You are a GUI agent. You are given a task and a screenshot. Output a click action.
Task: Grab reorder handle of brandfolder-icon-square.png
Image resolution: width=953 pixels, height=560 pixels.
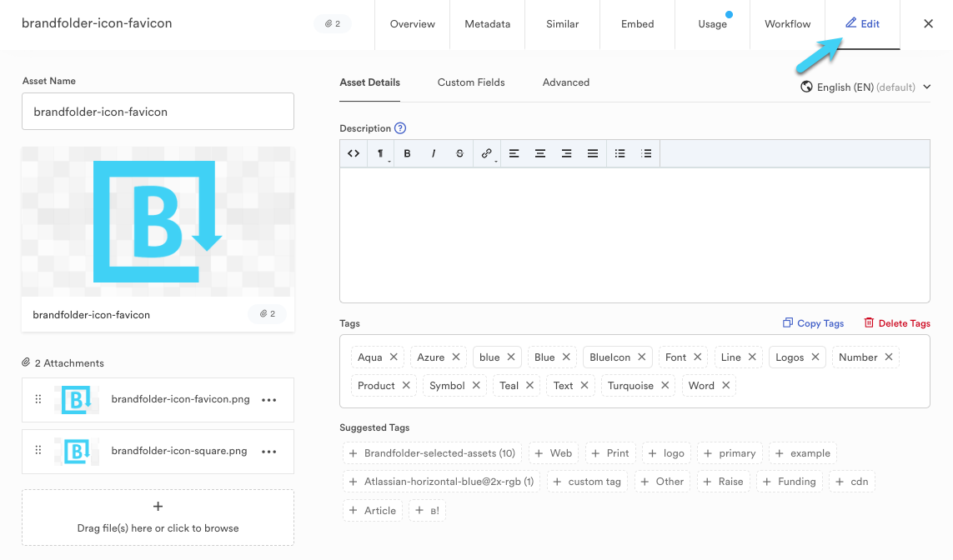[x=38, y=450]
